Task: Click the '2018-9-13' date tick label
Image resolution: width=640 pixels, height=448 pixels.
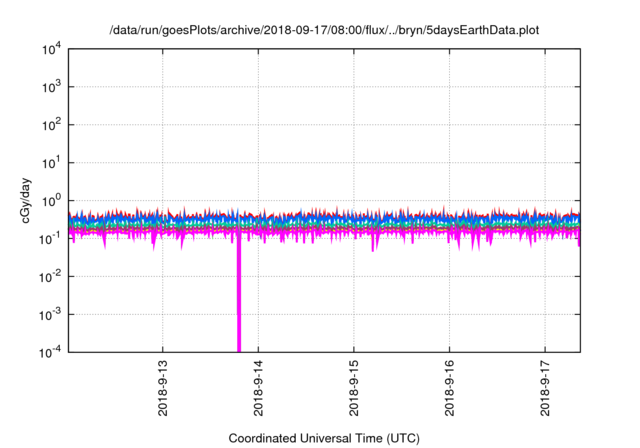Action: pos(162,388)
